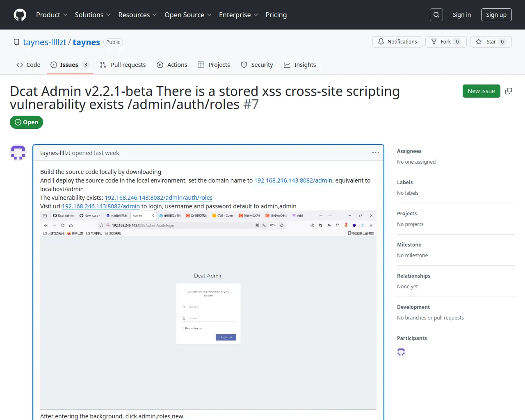525x420 pixels.
Task: Click the Code tab brackets icon
Action: click(20, 65)
